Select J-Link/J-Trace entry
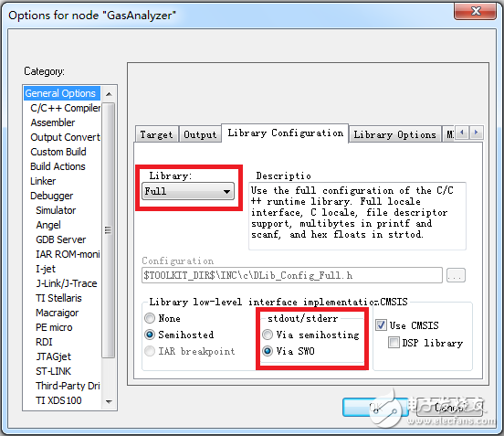 [x=67, y=283]
